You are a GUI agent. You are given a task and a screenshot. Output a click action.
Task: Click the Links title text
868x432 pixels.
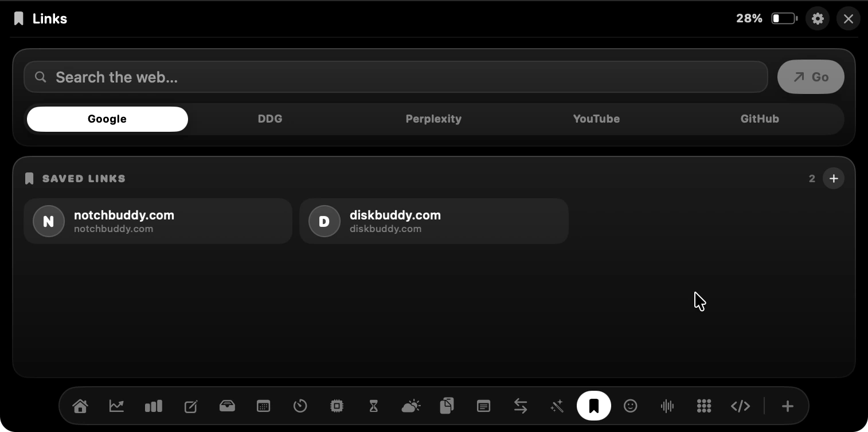(50, 19)
